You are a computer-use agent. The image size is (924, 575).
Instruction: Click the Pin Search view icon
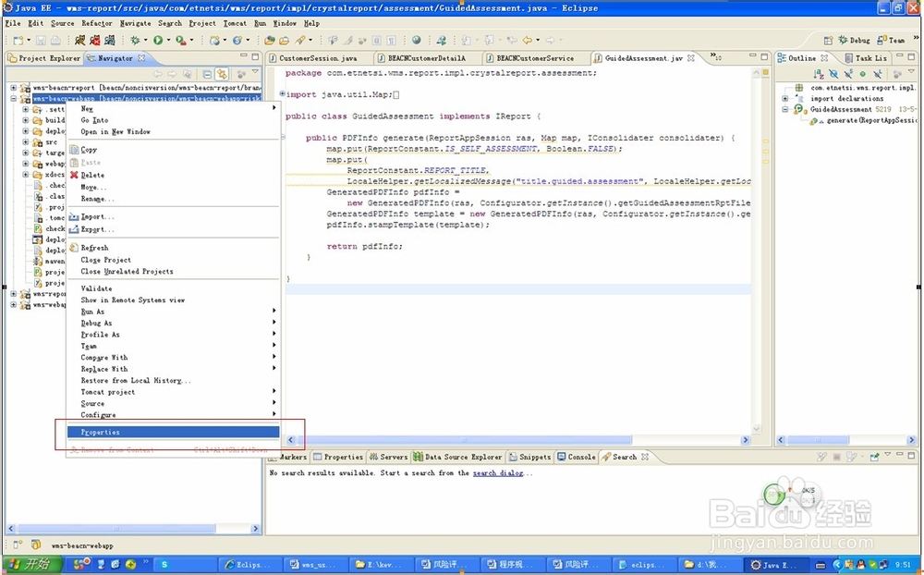click(874, 457)
